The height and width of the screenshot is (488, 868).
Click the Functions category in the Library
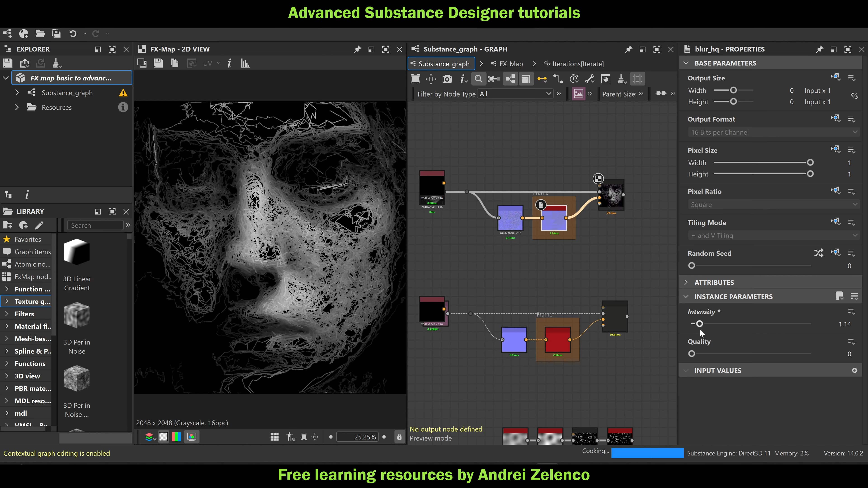(x=30, y=363)
